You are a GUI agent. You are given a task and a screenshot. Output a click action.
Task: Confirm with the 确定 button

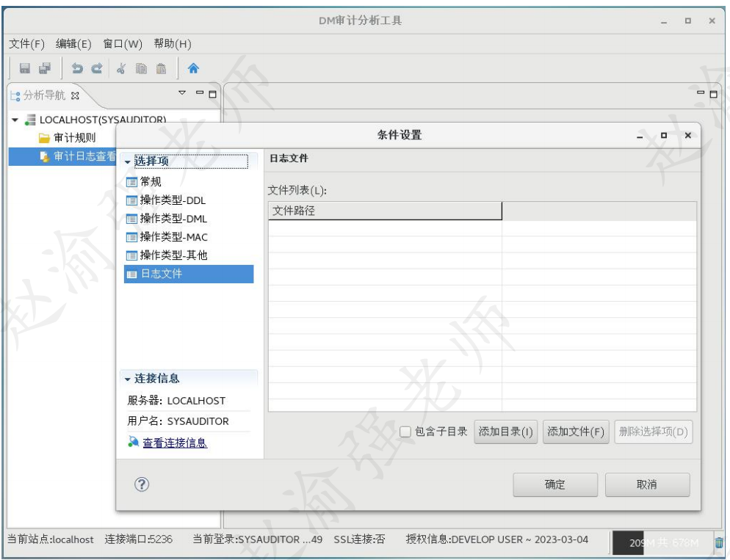(555, 484)
